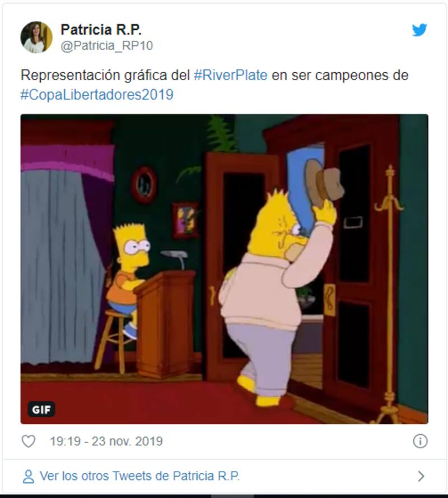Click Ver los otros Tweets de Patricia R.P.

(139, 476)
